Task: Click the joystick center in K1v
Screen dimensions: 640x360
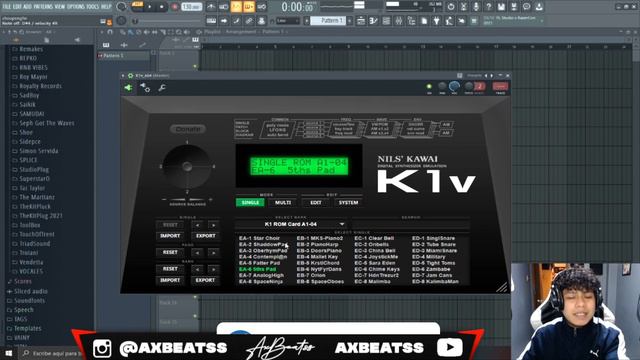Action: pyautogui.click(x=187, y=167)
